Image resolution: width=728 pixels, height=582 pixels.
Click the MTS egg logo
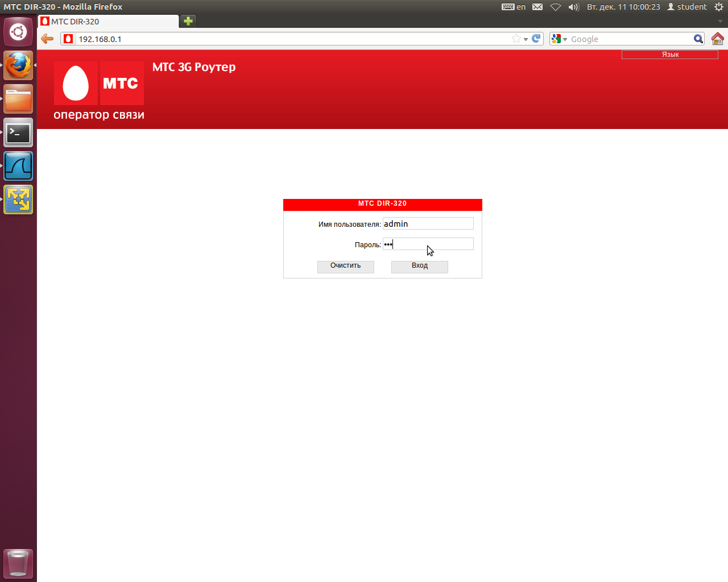(76, 83)
